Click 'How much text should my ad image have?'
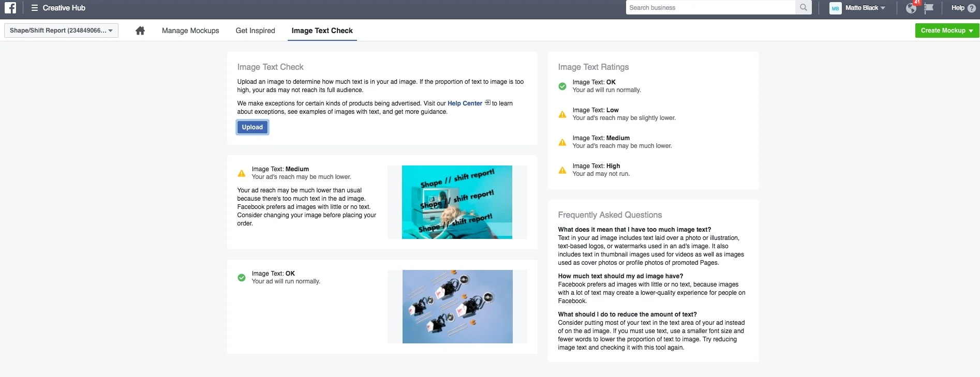 (x=620, y=276)
